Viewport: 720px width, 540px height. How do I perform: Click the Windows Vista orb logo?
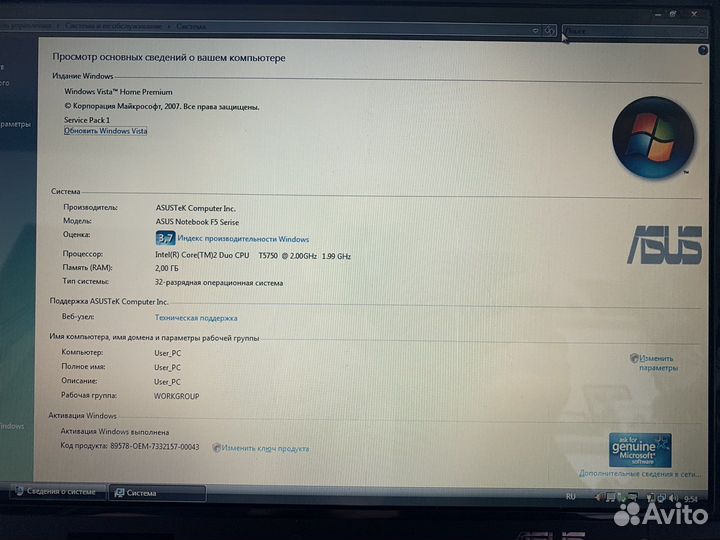point(653,137)
